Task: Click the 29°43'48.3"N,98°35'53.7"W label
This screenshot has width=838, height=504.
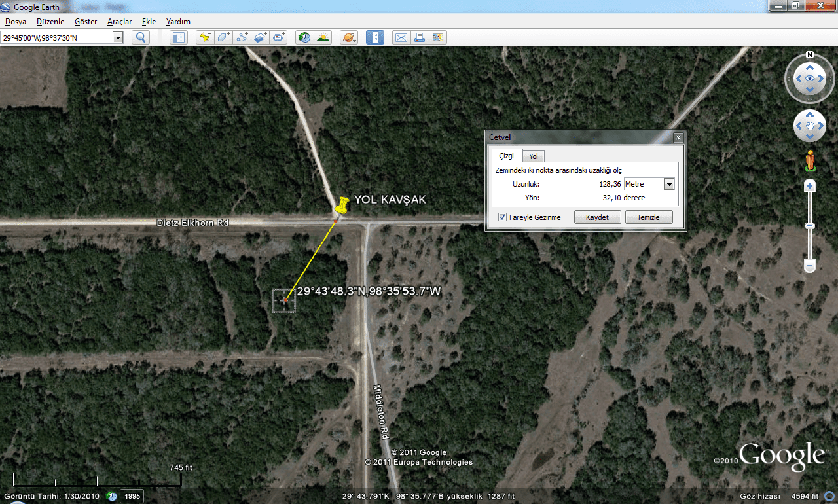Action: (369, 291)
